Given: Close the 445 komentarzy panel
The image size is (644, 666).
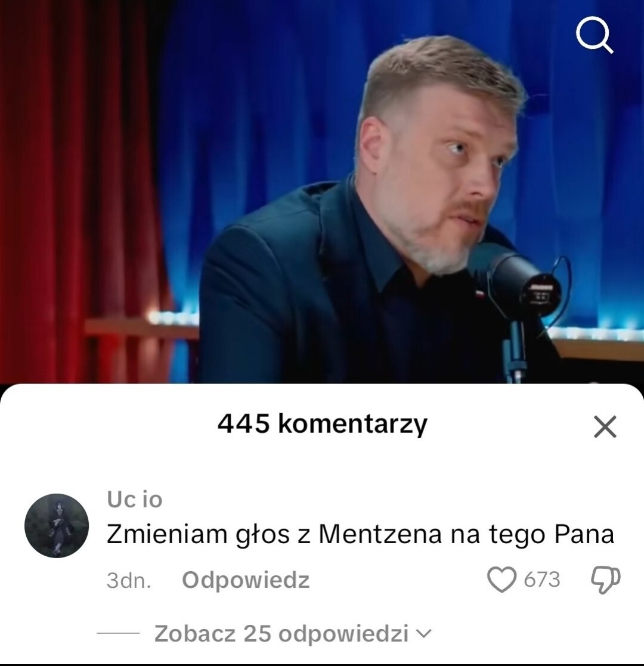Looking at the screenshot, I should (605, 426).
